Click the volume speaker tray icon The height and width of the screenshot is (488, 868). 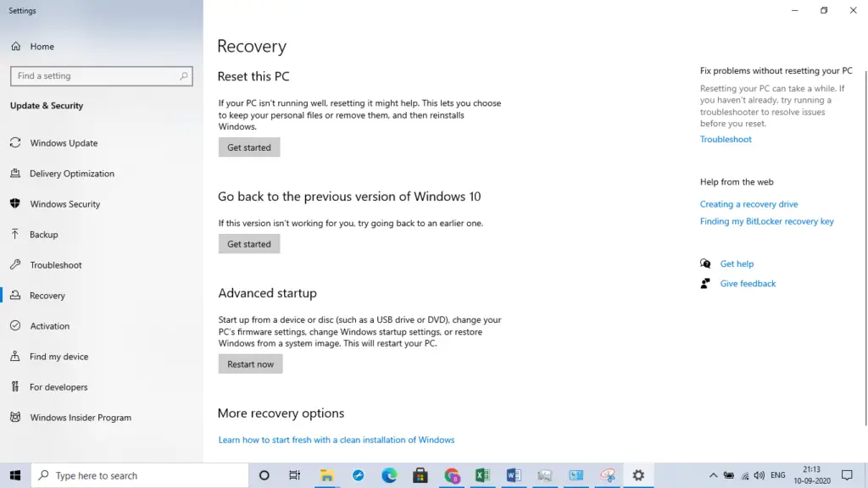(x=759, y=475)
